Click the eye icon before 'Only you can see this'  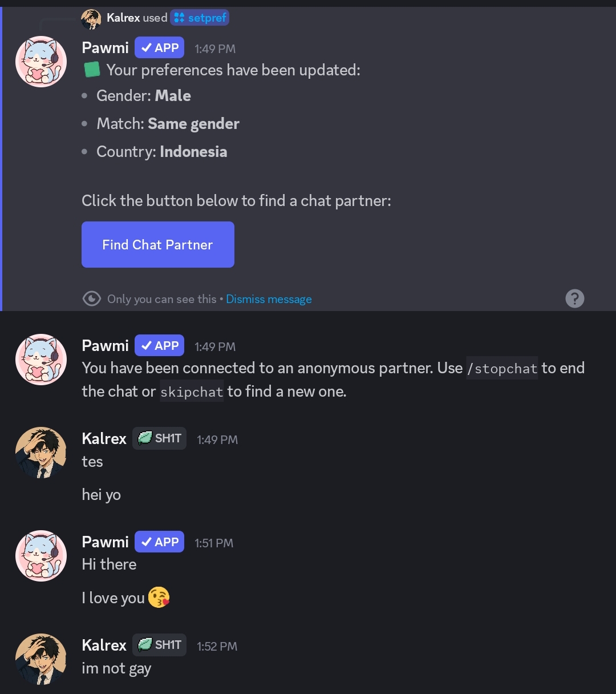coord(91,298)
